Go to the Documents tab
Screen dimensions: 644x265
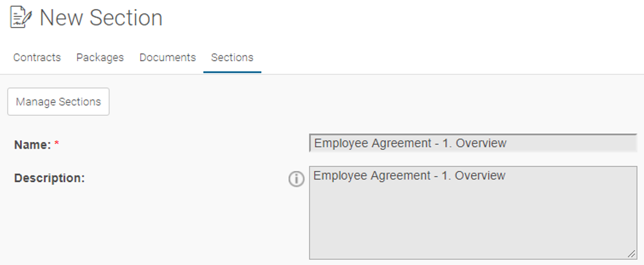167,57
